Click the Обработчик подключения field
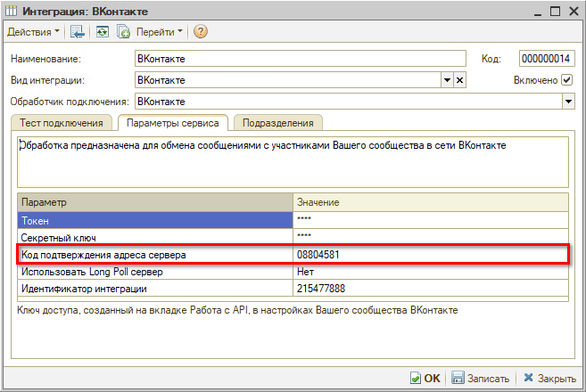The width and height of the screenshot is (586, 392). 349,102
